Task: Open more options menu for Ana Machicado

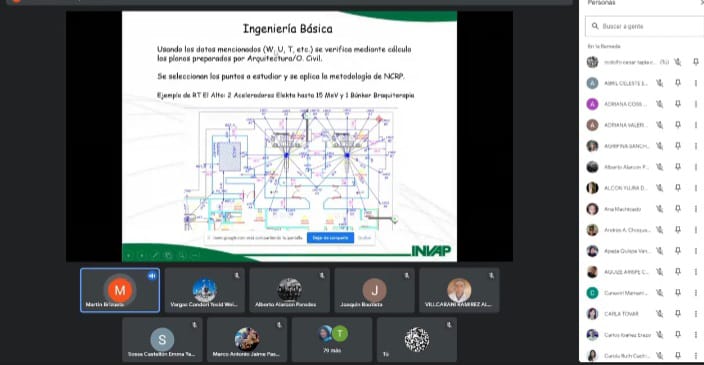Action: [x=695, y=209]
